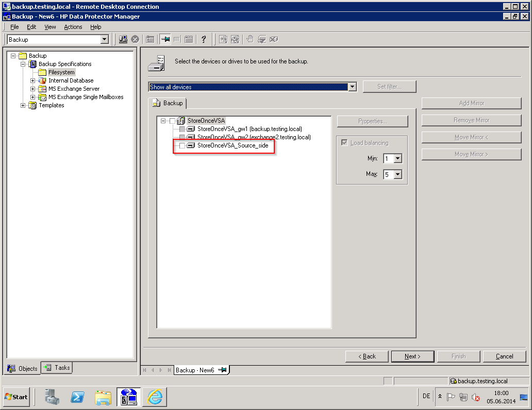Collapse the StoreOnceVSA device node

coord(163,121)
